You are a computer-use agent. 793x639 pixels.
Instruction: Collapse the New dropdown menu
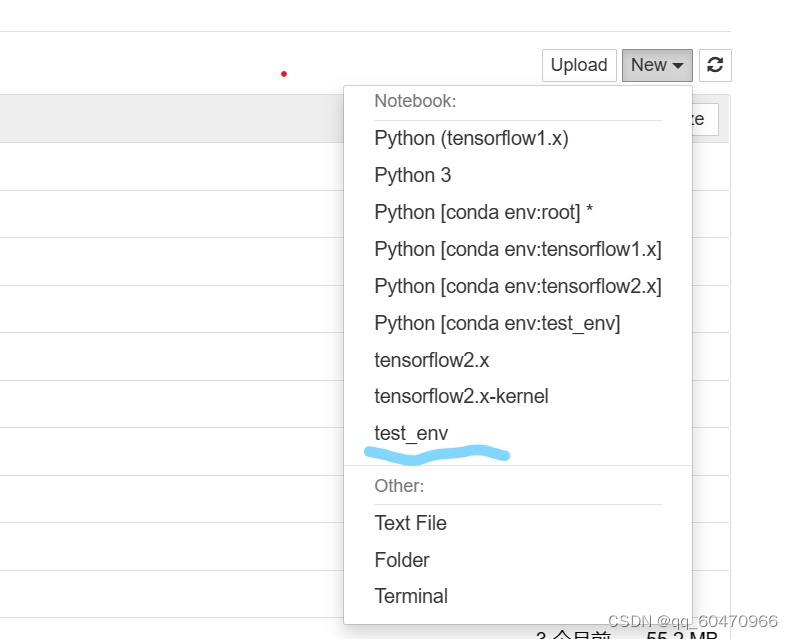(x=656, y=65)
